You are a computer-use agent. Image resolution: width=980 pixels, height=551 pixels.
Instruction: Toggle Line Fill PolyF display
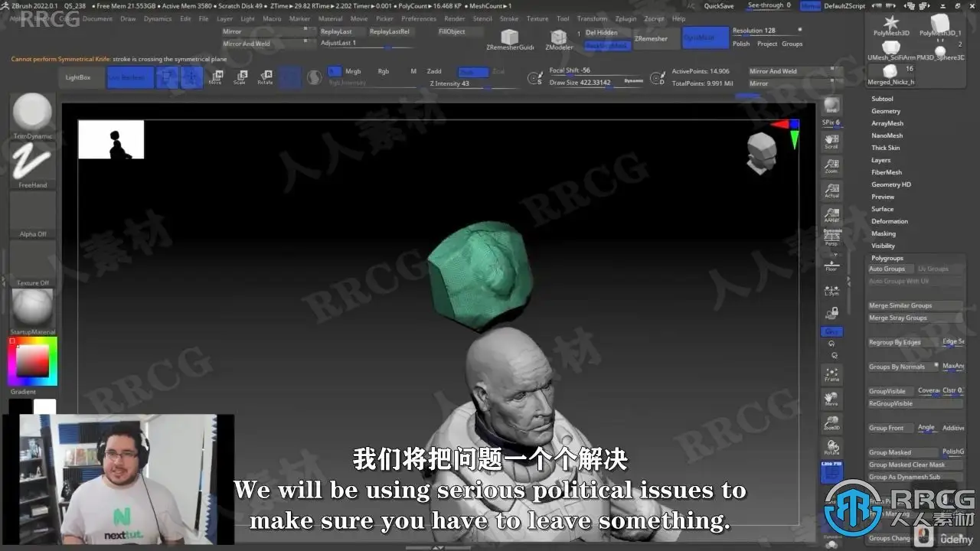[x=831, y=472]
